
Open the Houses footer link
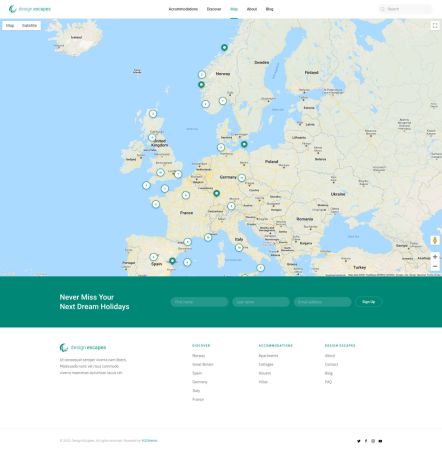click(x=265, y=373)
